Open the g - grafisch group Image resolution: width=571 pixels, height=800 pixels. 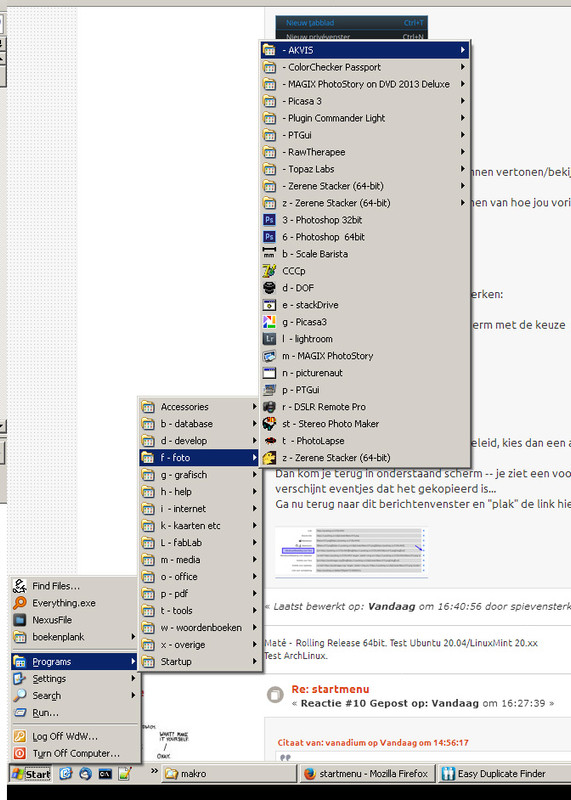[x=200, y=474]
